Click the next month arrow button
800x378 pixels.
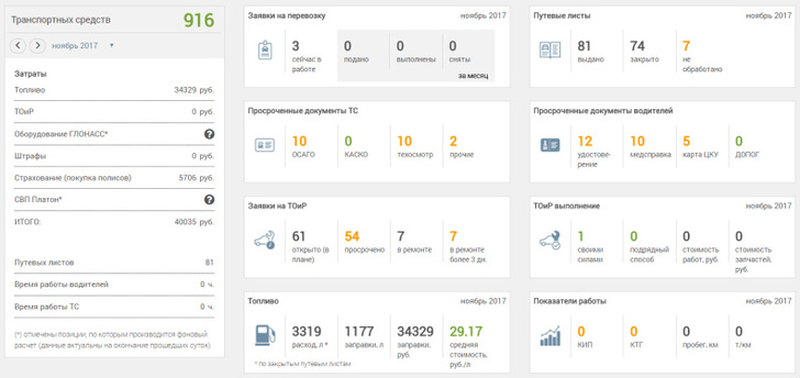click(37, 45)
